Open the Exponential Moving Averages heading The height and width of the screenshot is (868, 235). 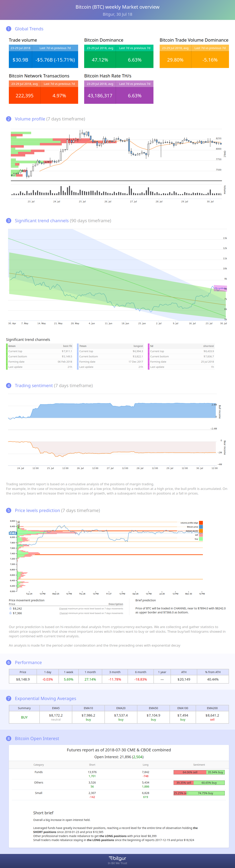point(45,698)
